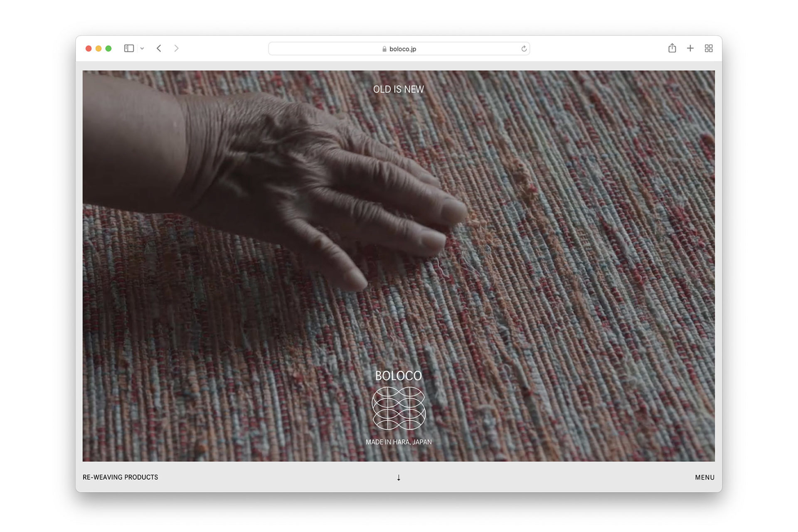Viewport: 798px width, 532px height.
Task: Click the down arrow to scroll down the page
Action: [399, 478]
